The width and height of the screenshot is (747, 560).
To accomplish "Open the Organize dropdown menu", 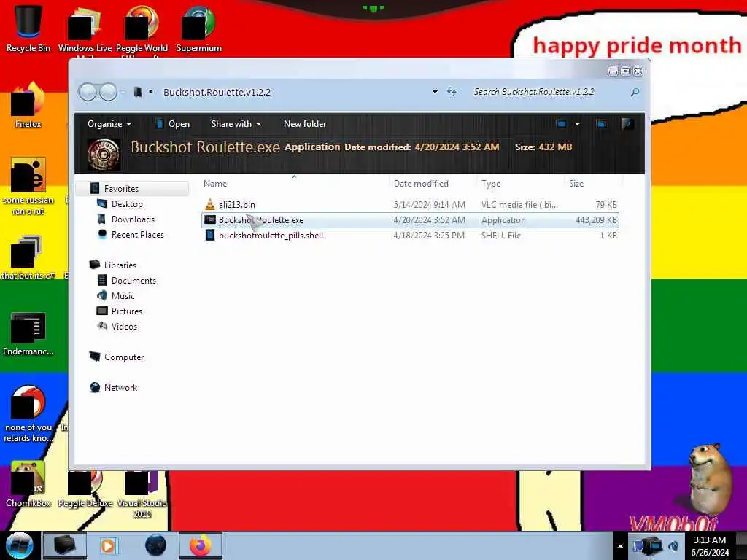I will click(x=109, y=124).
